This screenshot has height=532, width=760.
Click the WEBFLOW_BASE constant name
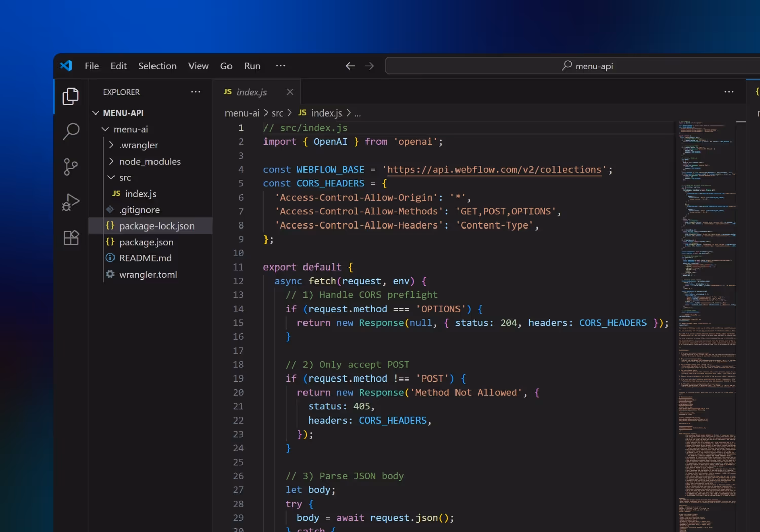point(330,170)
